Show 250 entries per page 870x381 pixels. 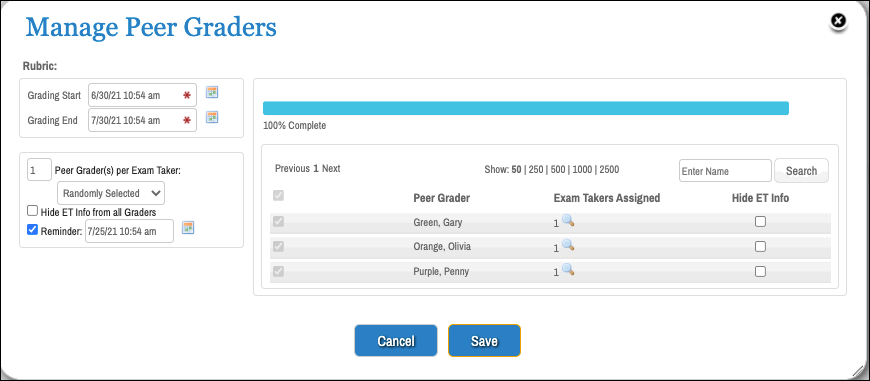(x=534, y=170)
